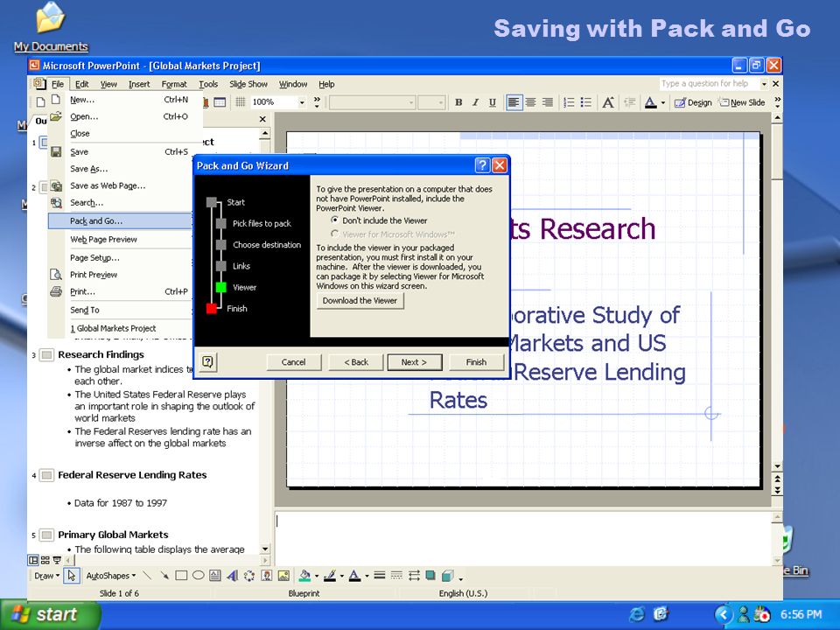Image resolution: width=840 pixels, height=630 pixels.
Task: Open the Edit menu
Action: (x=82, y=84)
